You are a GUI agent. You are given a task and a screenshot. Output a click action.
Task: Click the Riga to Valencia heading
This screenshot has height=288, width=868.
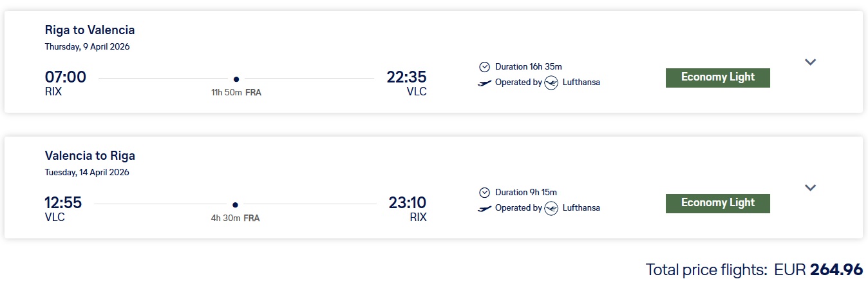pos(90,30)
